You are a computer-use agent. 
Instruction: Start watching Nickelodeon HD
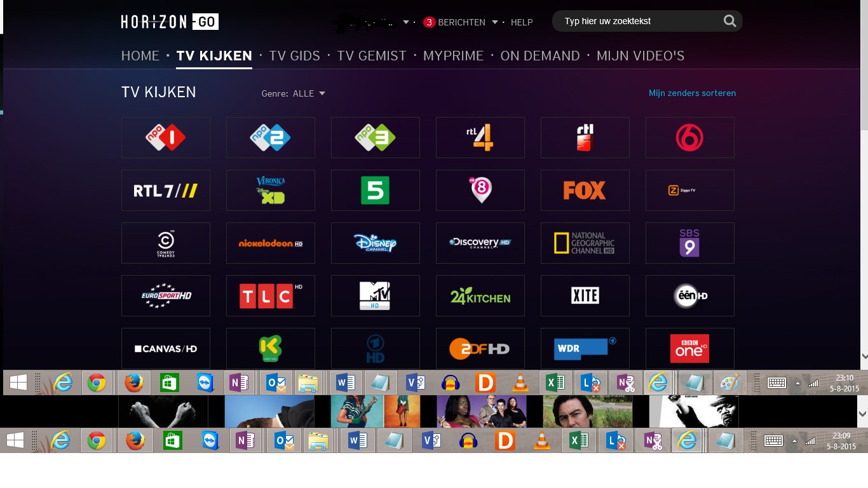270,243
